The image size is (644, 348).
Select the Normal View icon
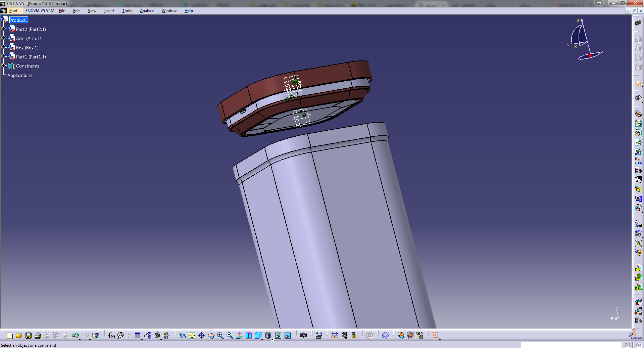[x=239, y=335]
